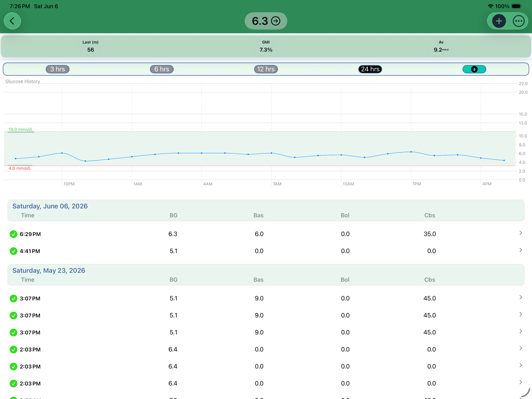Image resolution: width=532 pixels, height=399 pixels.
Task: Tap green checkmark beside 4:41 PM entry
Action: [14, 251]
